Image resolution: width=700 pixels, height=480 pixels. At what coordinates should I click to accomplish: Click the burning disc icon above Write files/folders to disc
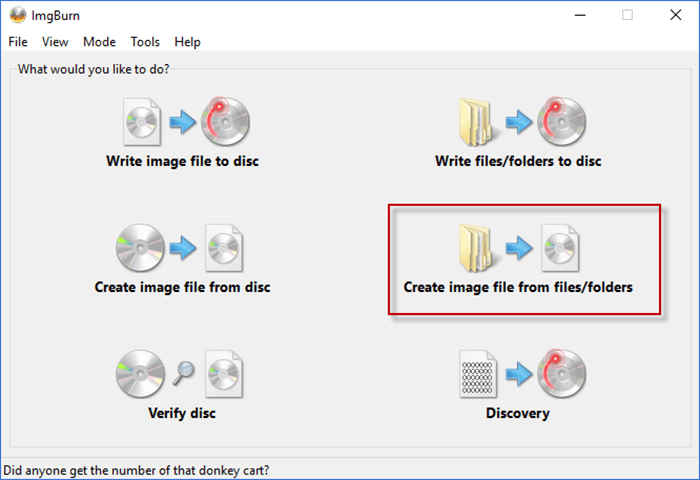tap(562, 121)
